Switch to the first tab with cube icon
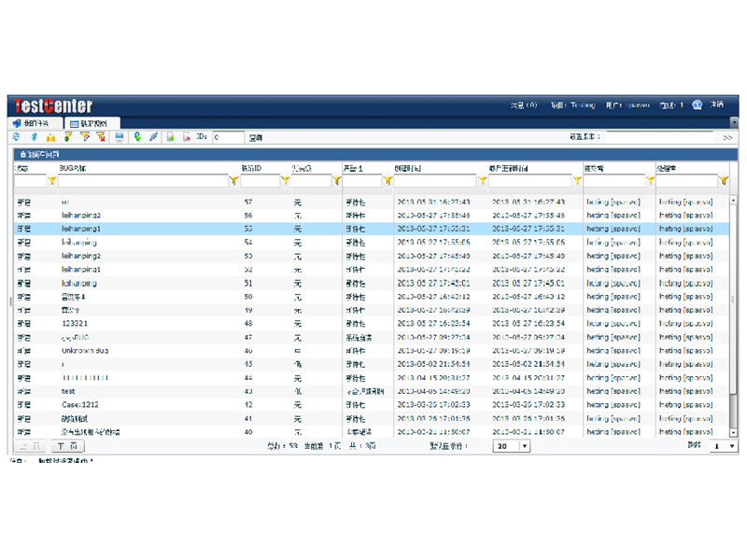The height and width of the screenshot is (560, 747). tap(35, 122)
